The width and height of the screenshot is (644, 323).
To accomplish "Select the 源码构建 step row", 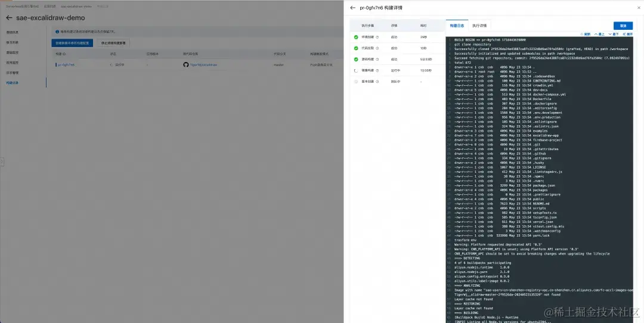I will 397,59.
